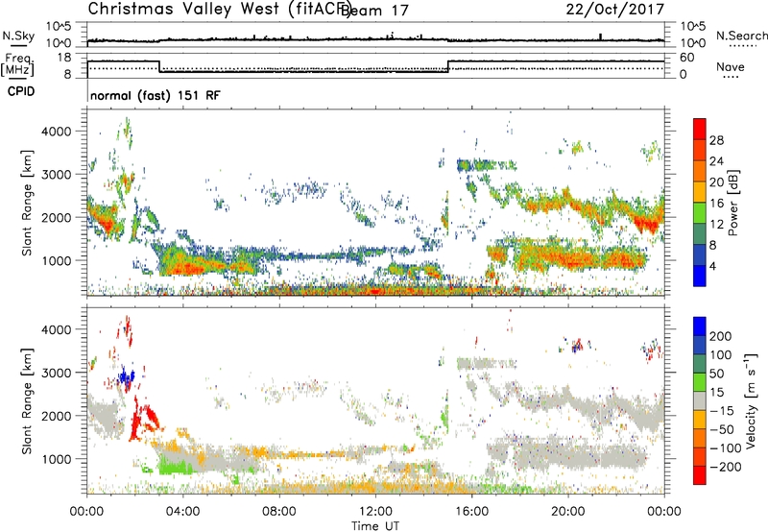Click the gray band of the velocity colorbar
Viewport: 768px width, 532px height.
coord(700,400)
